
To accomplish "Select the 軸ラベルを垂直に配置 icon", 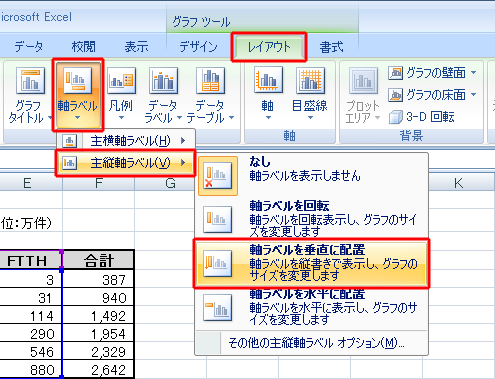I will coord(218,264).
